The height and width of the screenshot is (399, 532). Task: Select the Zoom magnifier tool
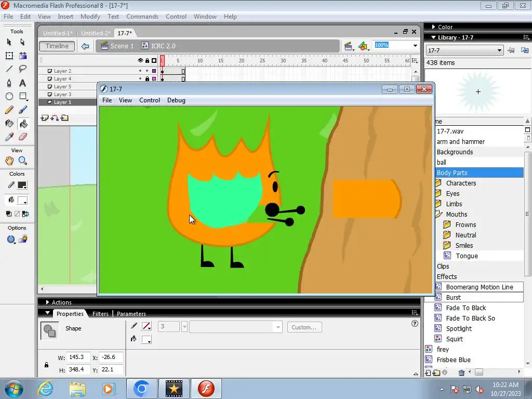(23, 161)
